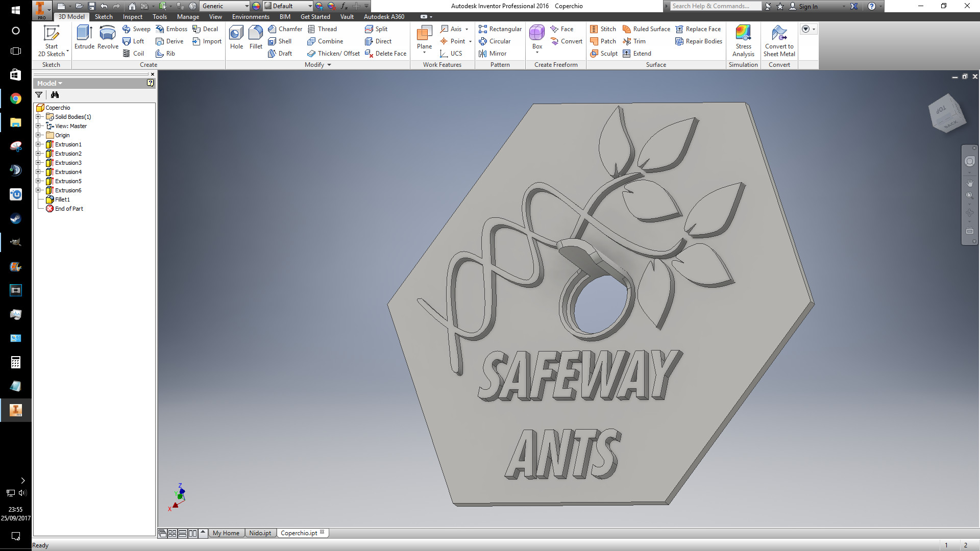Expand the Solid Bodies(1) node
The image size is (980, 551).
[38, 117]
